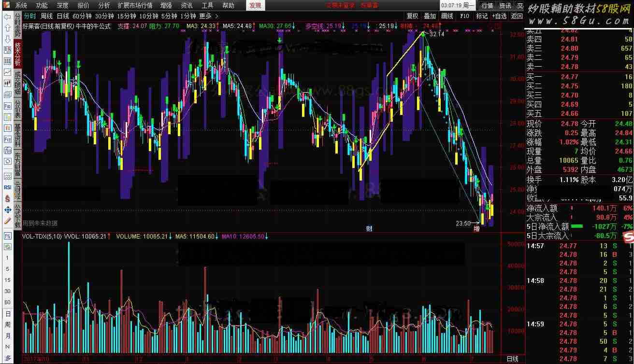The image size is (634, 364).
Task: Click the list table icon in sidebar
Action: click(x=8, y=61)
